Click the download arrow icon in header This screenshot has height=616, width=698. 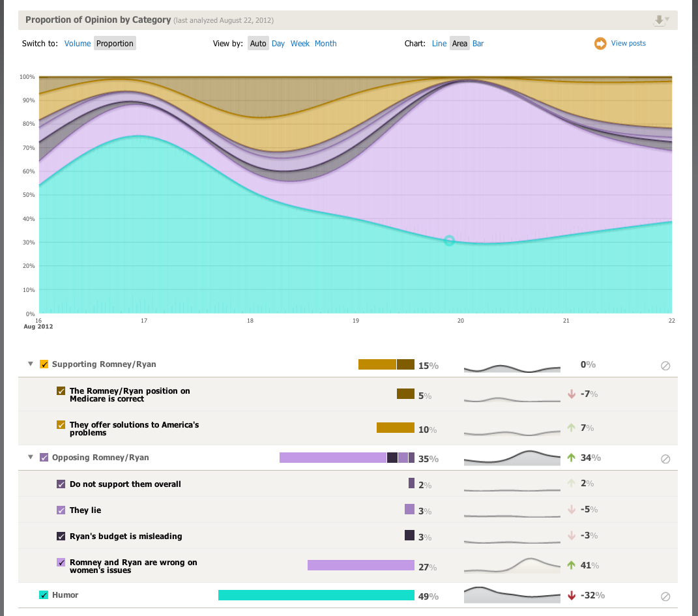tap(660, 20)
